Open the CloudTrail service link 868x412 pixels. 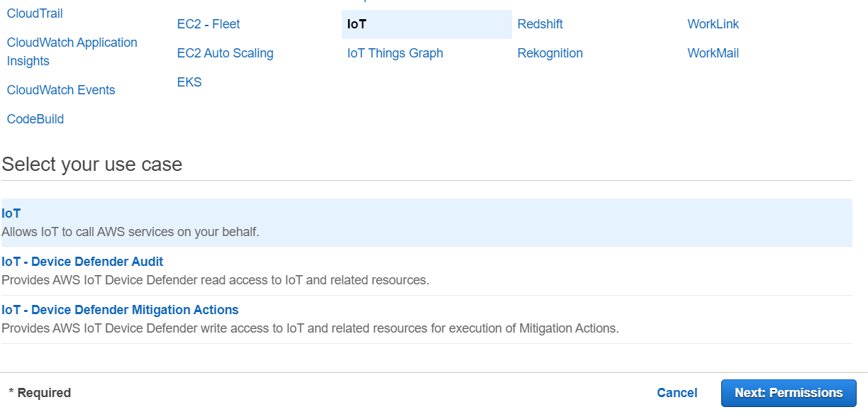(35, 13)
